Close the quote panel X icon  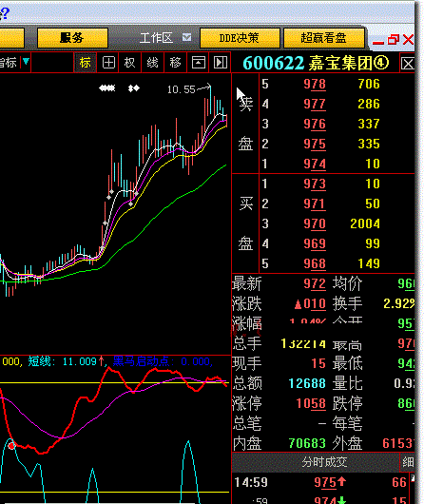[408, 64]
